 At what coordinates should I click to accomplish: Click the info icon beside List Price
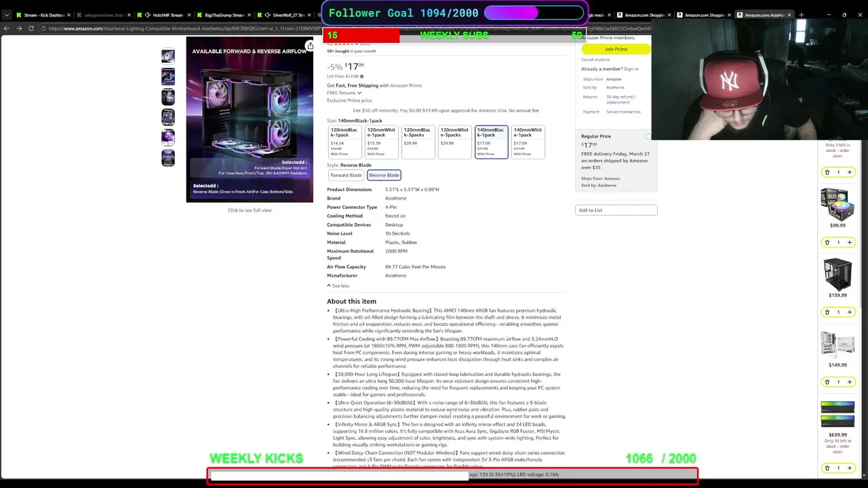point(361,77)
